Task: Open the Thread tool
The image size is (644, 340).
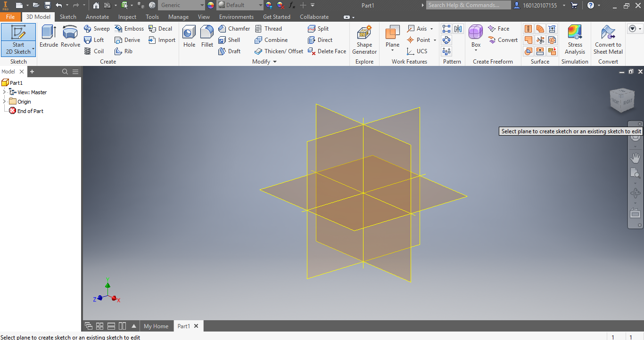Action: (x=268, y=29)
